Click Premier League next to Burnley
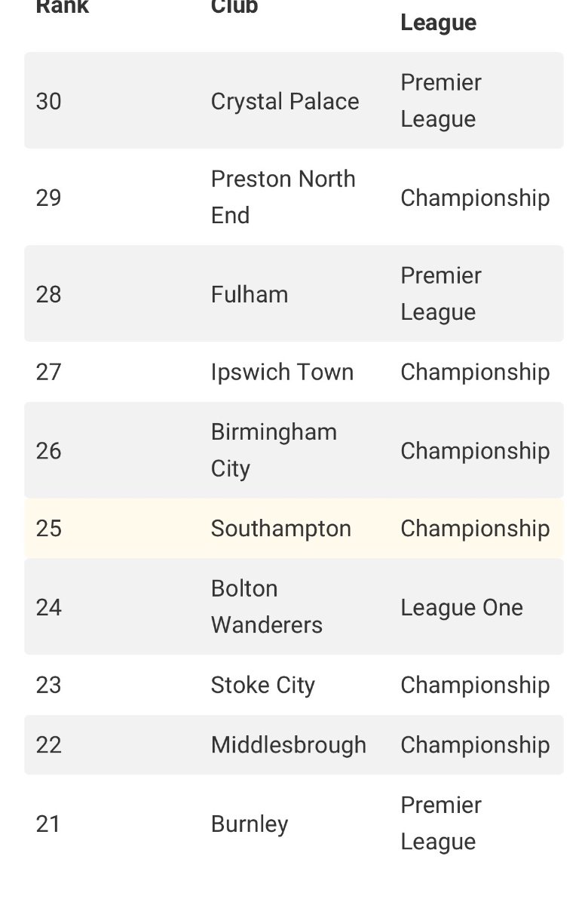This screenshot has height=905, width=588. coord(441,824)
